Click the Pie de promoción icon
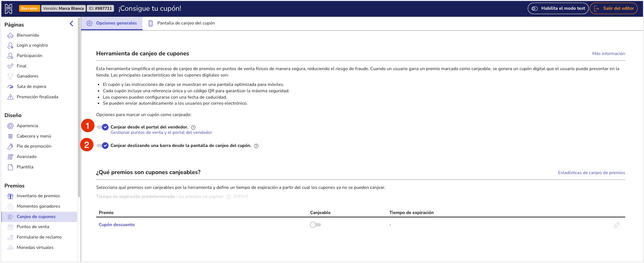Screen dimensions: 644x263 (x=10, y=146)
